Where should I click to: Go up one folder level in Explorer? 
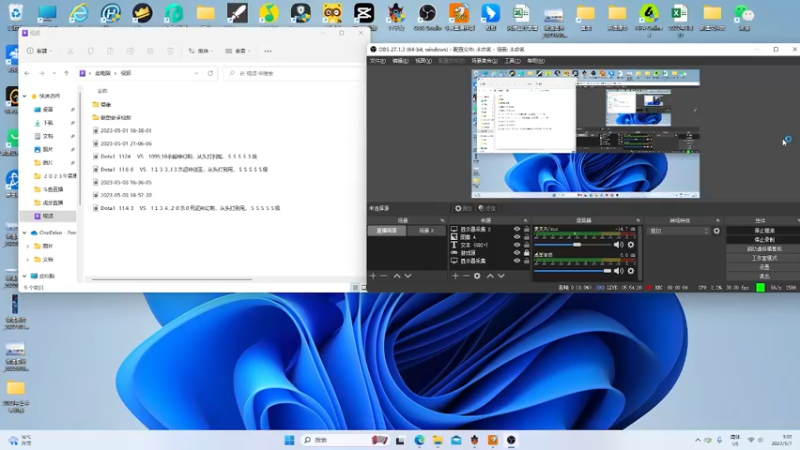tap(66, 73)
